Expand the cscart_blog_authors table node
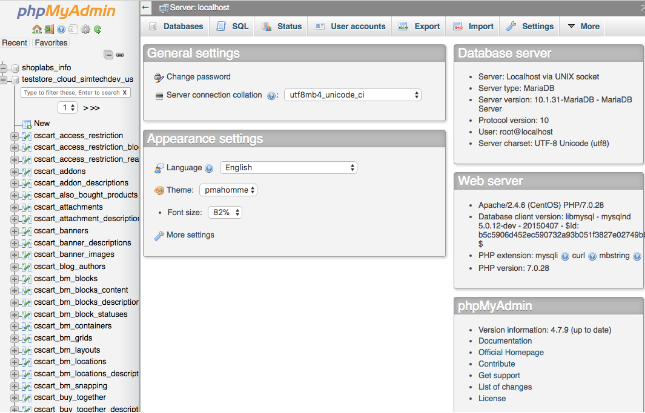The width and height of the screenshot is (645, 413). (x=14, y=267)
